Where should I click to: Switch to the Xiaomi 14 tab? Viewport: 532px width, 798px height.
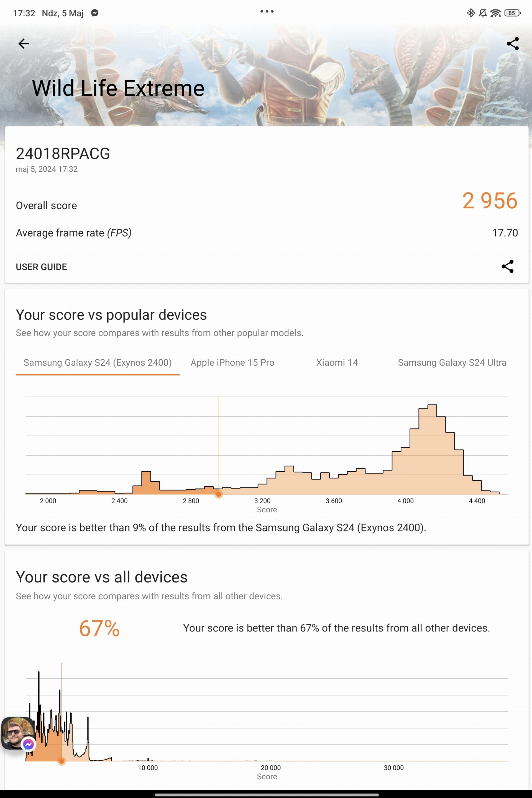point(337,362)
